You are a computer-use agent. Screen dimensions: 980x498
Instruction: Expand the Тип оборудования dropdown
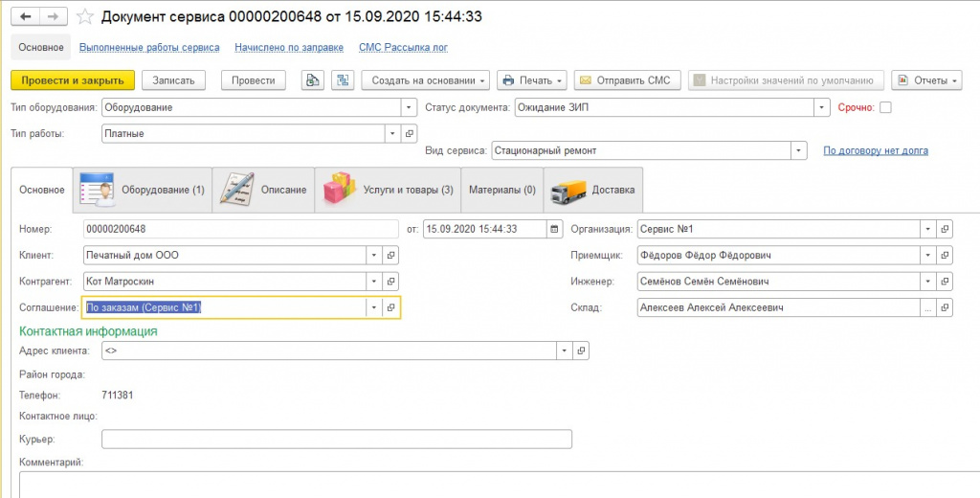click(409, 107)
